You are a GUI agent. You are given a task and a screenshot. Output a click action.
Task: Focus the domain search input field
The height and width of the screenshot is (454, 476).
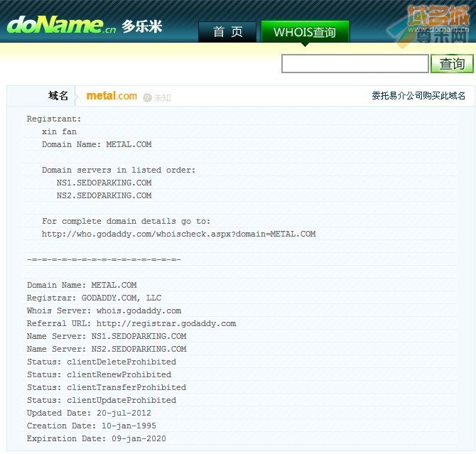(355, 63)
